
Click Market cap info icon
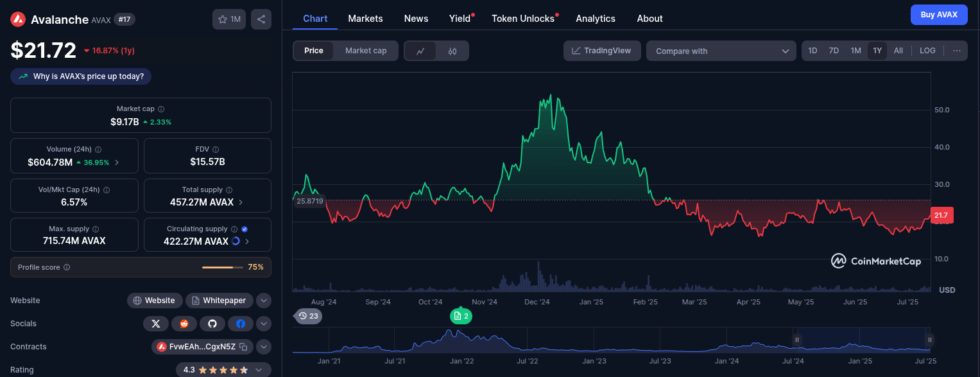[161, 109]
